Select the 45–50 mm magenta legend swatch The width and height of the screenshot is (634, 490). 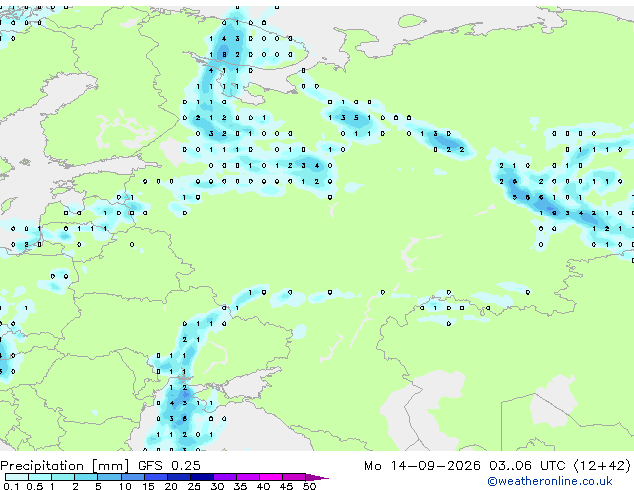pos(294,477)
